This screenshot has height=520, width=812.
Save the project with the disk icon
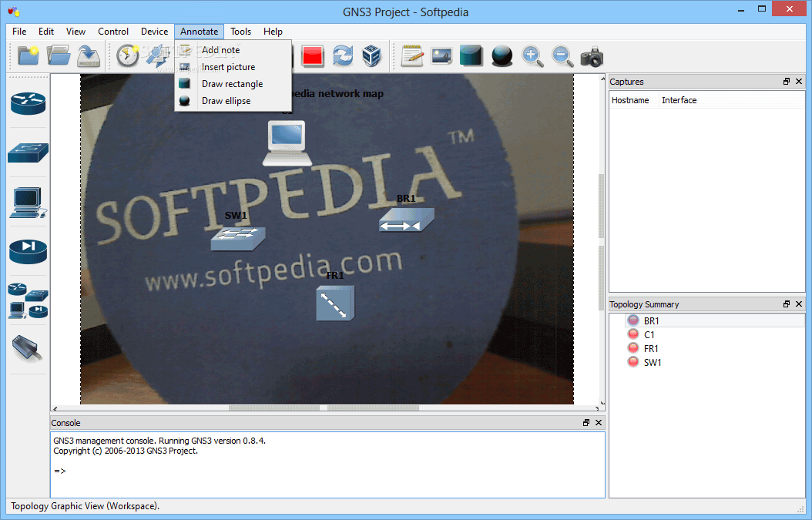point(89,55)
